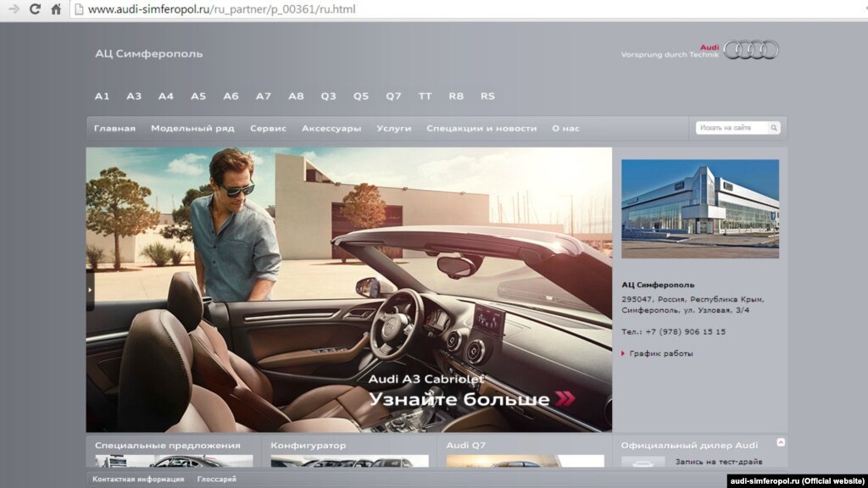Open the График работы link
The image size is (868, 488).
pyautogui.click(x=661, y=353)
